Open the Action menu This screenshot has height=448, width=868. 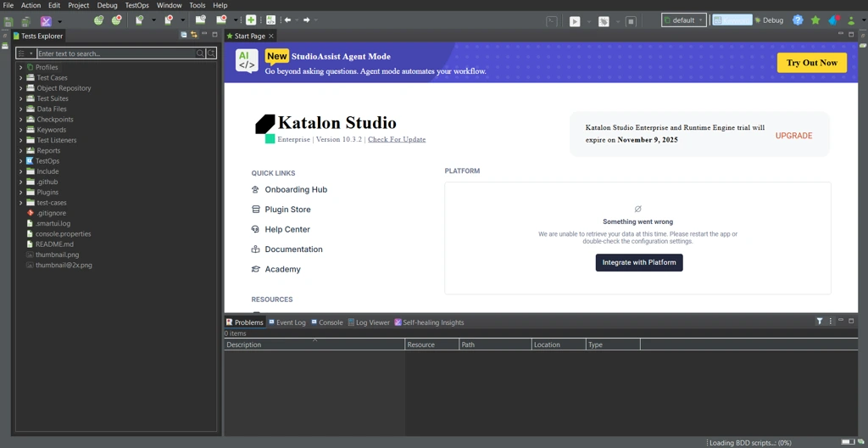pos(31,5)
